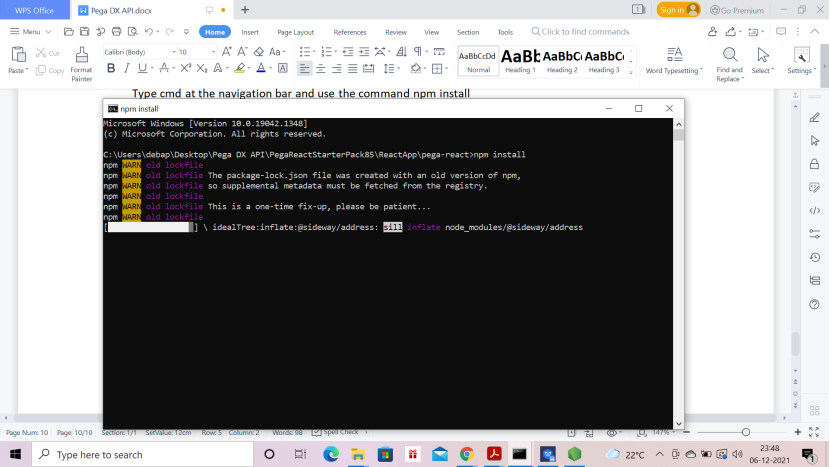Click the Select tool icon
The width and height of the screenshot is (830, 467).
pyautogui.click(x=763, y=60)
